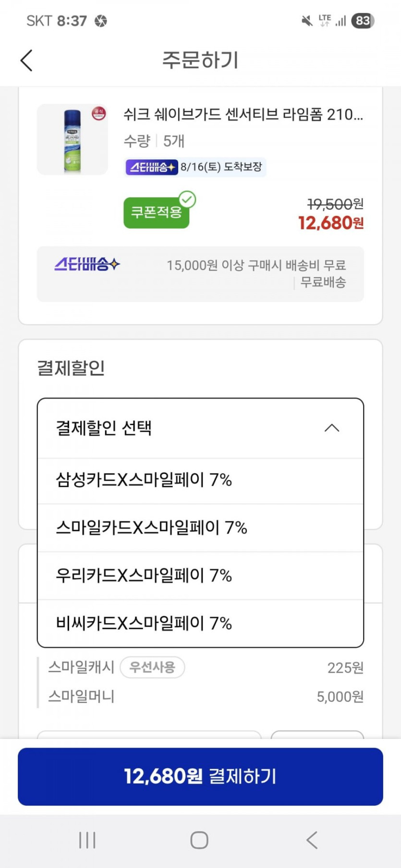The height and width of the screenshot is (868, 401).
Task: Tap the muted sound status bar icon
Action: pyautogui.click(x=307, y=21)
